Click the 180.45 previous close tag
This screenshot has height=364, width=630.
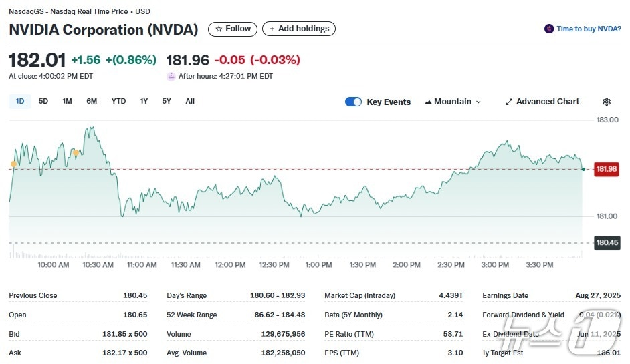click(606, 242)
